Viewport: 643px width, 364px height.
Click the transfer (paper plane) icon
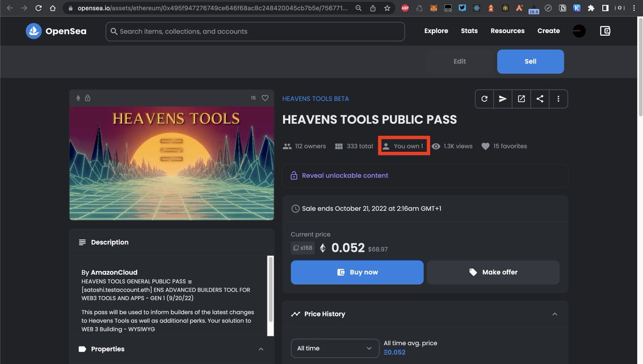point(503,98)
